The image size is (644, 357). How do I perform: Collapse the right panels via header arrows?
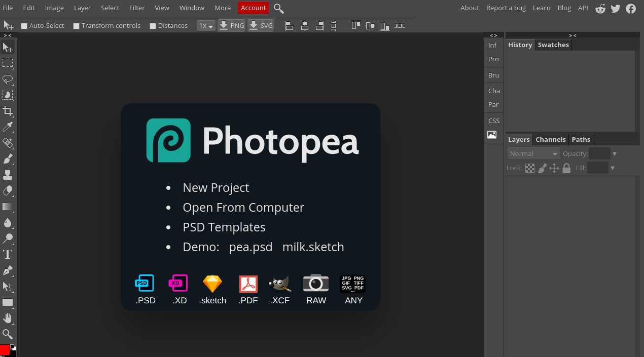(573, 35)
